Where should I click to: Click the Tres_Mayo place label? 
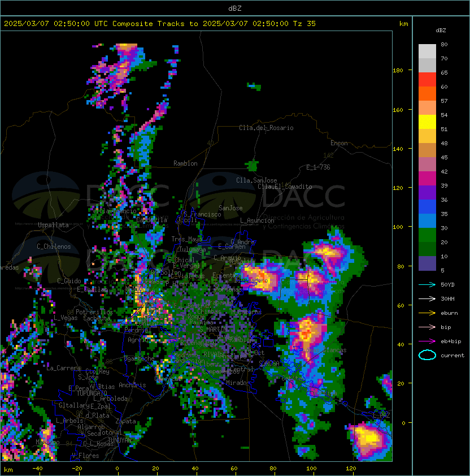pyautogui.click(x=186, y=239)
